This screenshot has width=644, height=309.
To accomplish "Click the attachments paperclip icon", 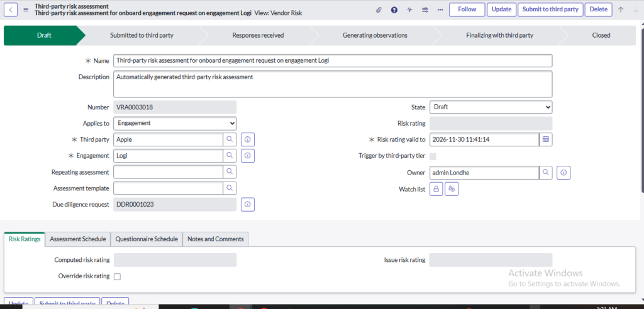I will point(379,9).
